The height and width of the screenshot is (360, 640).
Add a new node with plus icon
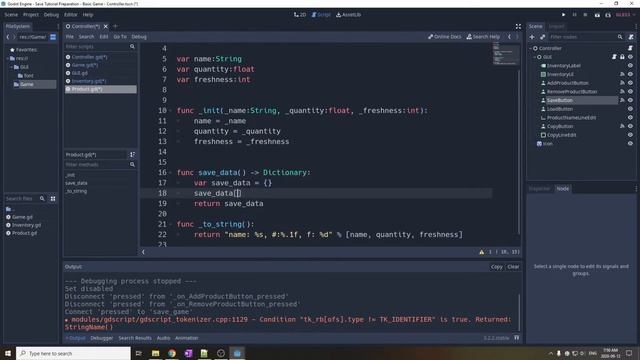(532, 37)
